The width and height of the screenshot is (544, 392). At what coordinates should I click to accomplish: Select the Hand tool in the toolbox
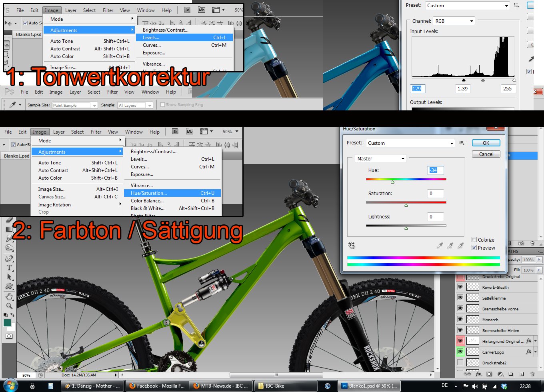(x=9, y=297)
